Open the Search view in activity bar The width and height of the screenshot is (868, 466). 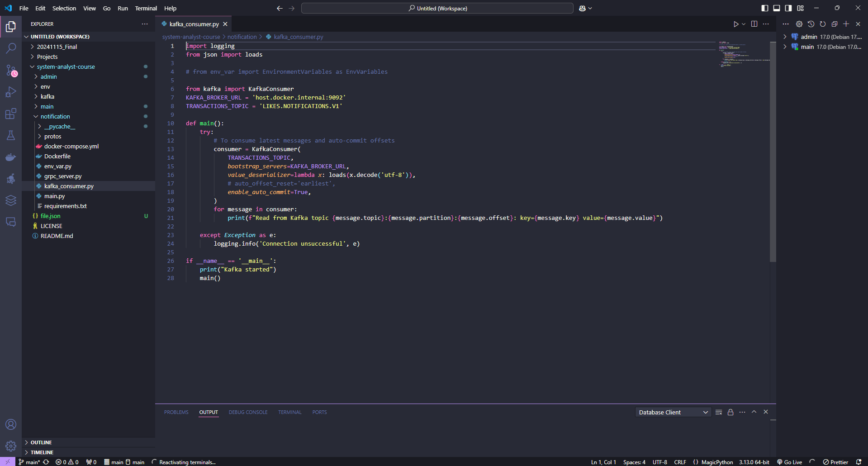point(11,48)
